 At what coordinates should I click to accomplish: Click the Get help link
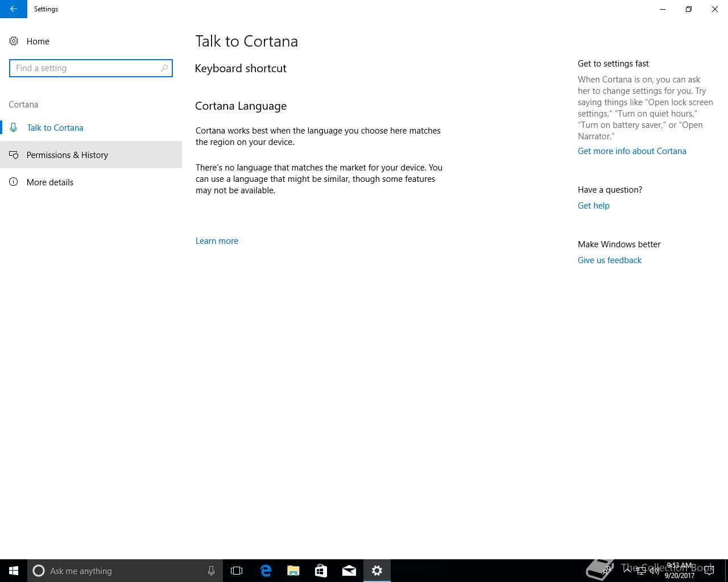pyautogui.click(x=593, y=206)
